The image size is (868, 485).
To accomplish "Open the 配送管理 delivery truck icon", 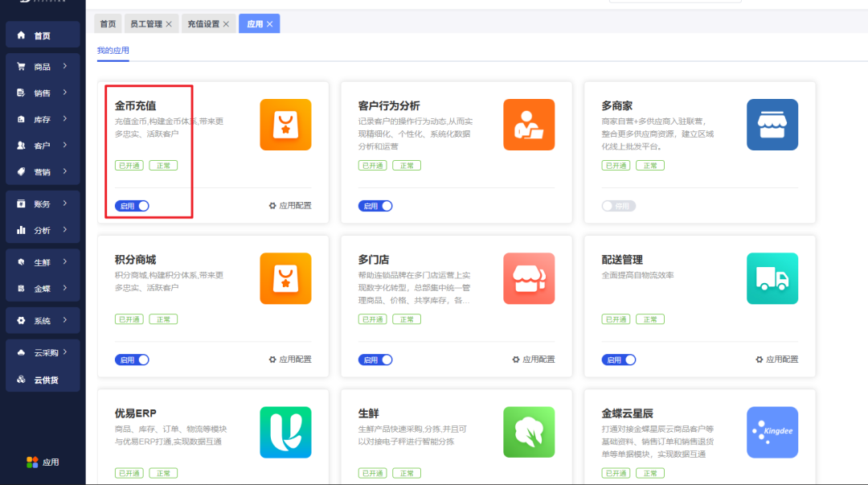I will click(772, 279).
